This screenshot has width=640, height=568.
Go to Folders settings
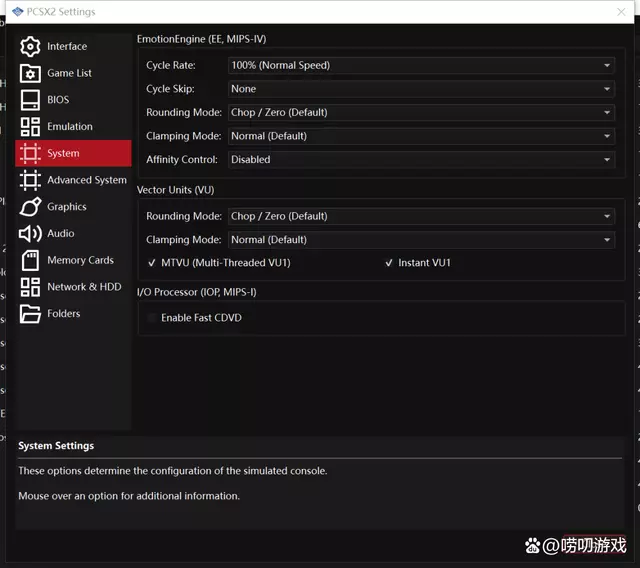pos(73,314)
